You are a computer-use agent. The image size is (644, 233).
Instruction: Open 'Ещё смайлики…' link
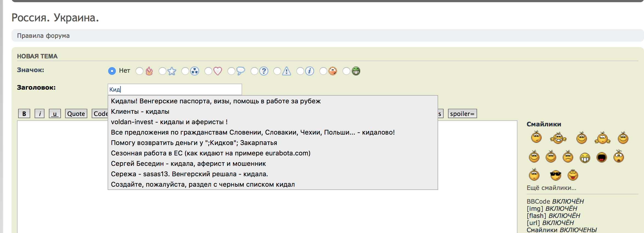(551, 188)
